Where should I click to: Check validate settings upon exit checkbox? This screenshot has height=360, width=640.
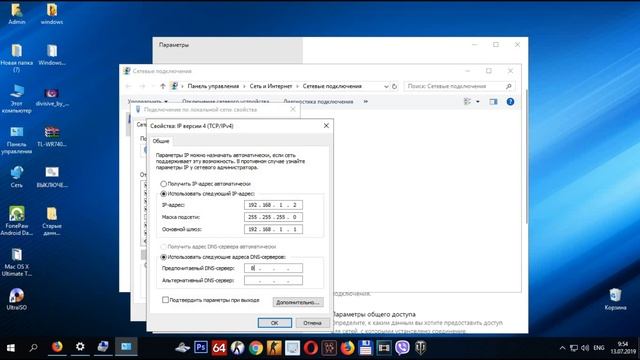coord(165,300)
